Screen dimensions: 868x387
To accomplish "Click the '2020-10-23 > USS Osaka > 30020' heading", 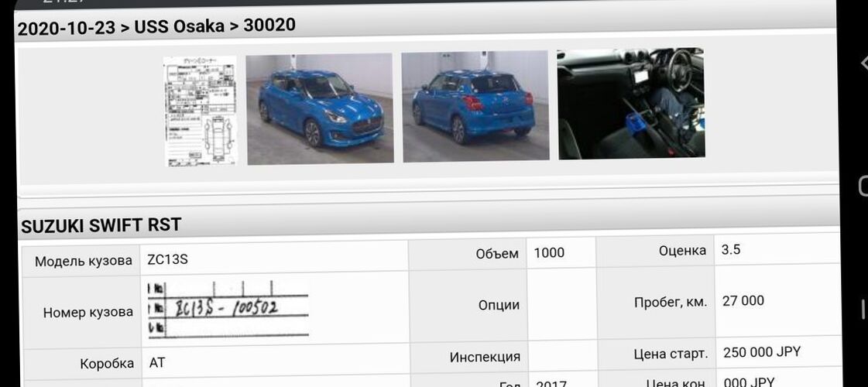I will pos(156,27).
